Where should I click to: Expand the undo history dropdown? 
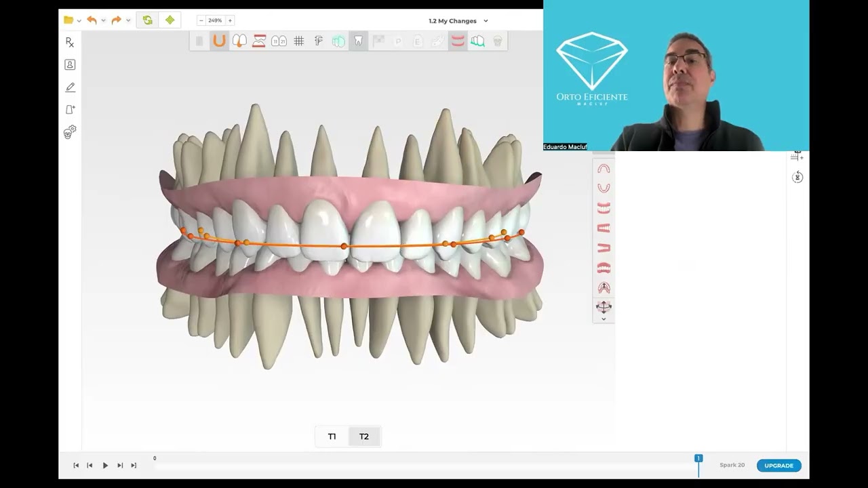[103, 21]
